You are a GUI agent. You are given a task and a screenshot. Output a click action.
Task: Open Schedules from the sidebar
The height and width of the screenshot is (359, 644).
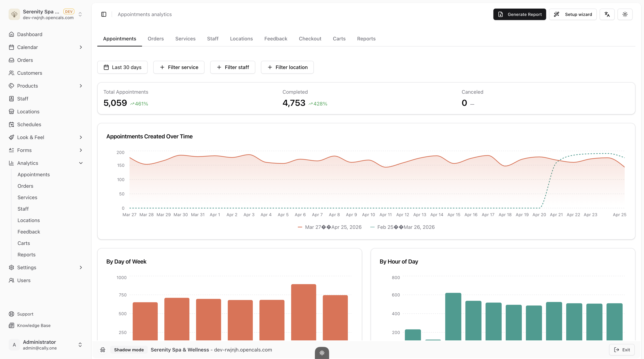29,124
